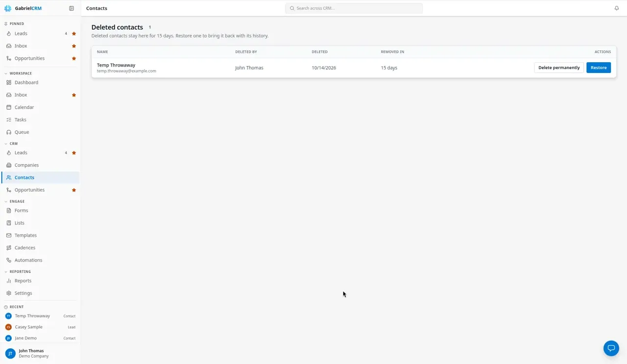Click the 10/14/2026 deleted date
Image resolution: width=627 pixels, height=364 pixels.
tap(324, 68)
